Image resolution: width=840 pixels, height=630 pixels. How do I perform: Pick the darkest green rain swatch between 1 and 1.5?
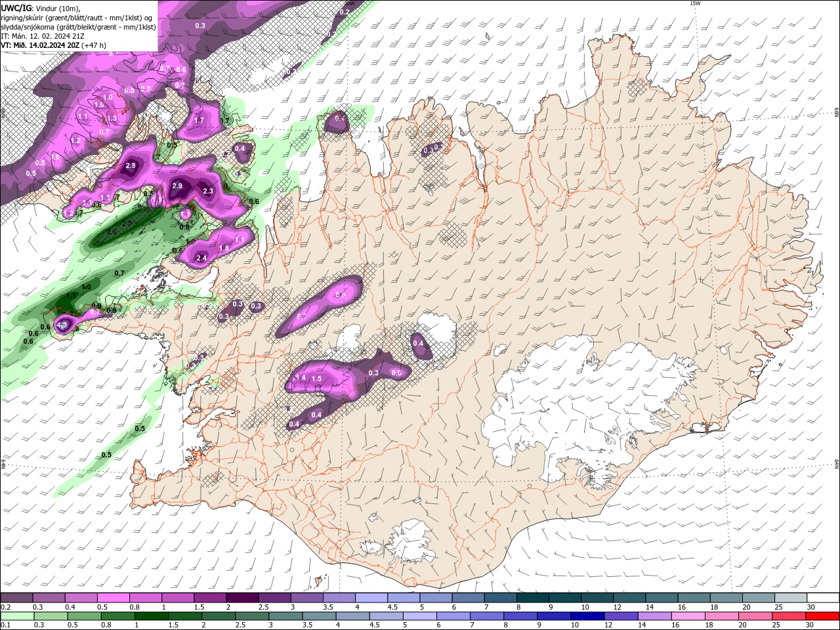151,616
